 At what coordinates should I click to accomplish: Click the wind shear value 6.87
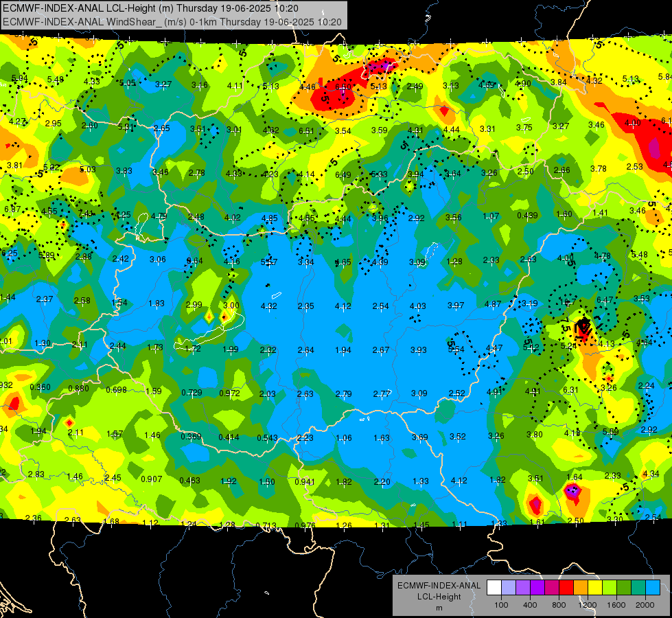pos(12,209)
